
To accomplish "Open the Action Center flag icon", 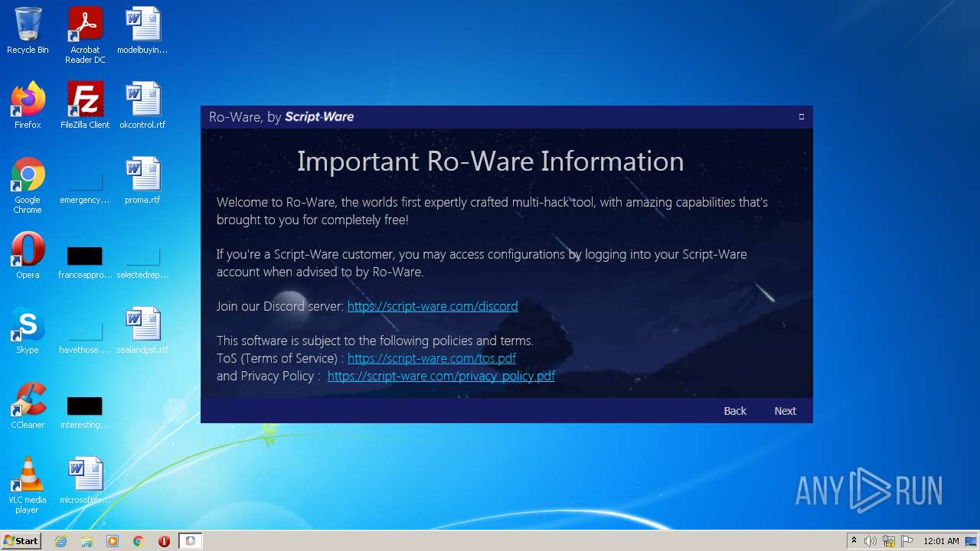I will coord(907,541).
